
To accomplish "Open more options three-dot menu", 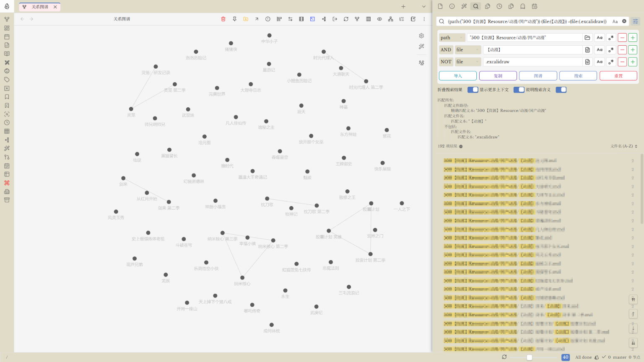I will pos(424,19).
